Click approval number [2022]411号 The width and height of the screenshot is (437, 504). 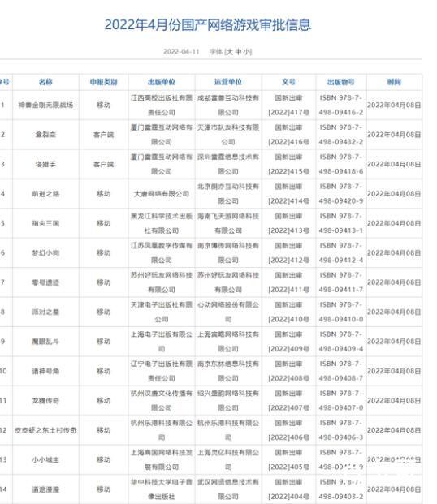[x=288, y=290]
